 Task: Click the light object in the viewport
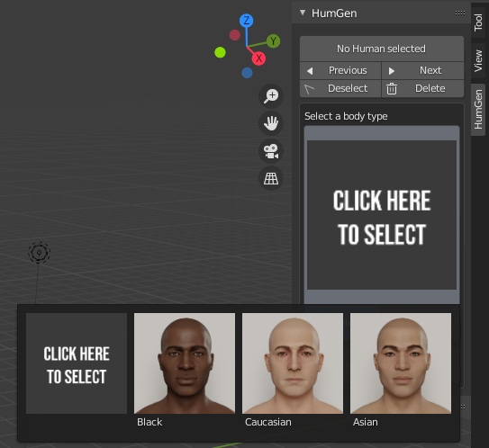point(39,253)
